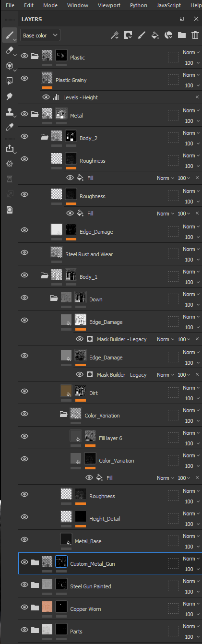
Task: Open the Base color channel dropdown
Action: click(x=40, y=35)
